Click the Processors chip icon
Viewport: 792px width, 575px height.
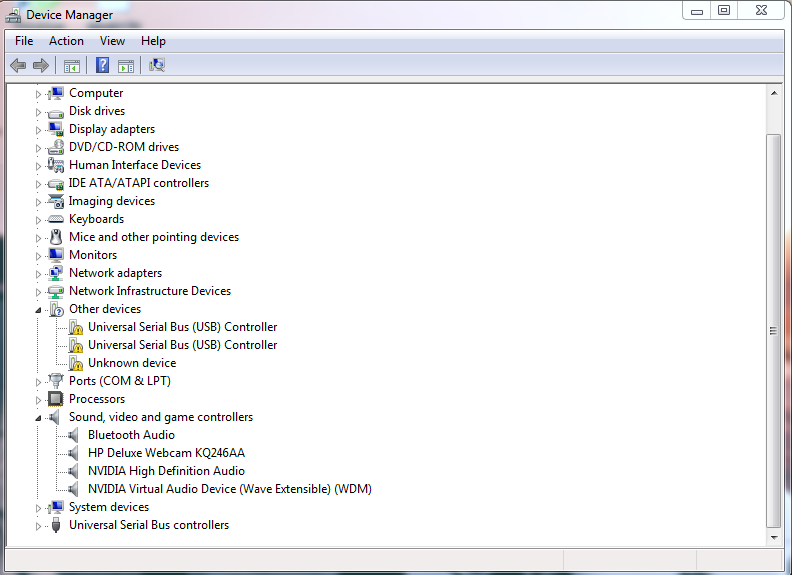[56, 399]
